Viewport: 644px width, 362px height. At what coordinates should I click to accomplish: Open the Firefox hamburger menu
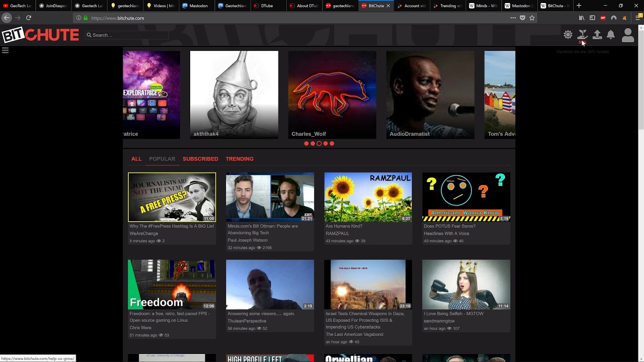pyautogui.click(x=638, y=18)
